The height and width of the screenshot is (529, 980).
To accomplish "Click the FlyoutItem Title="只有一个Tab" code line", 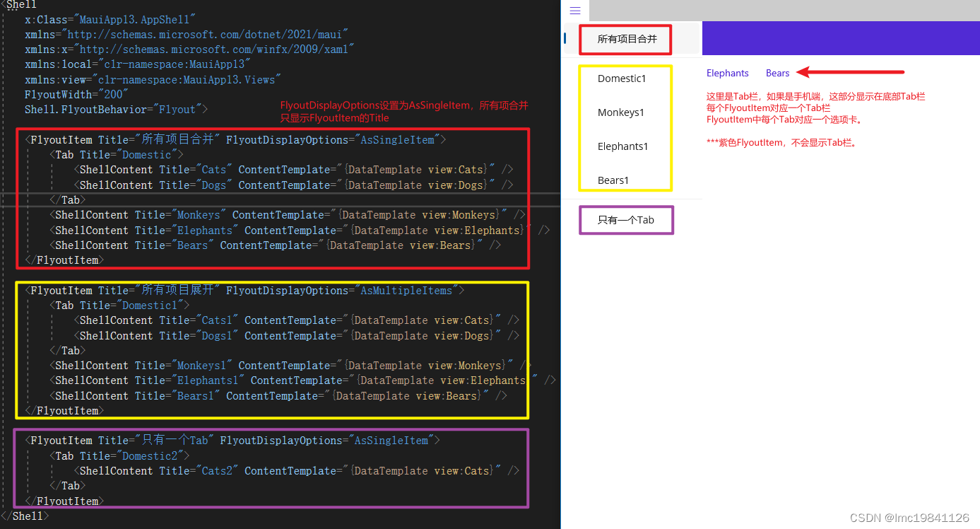I will click(x=232, y=441).
